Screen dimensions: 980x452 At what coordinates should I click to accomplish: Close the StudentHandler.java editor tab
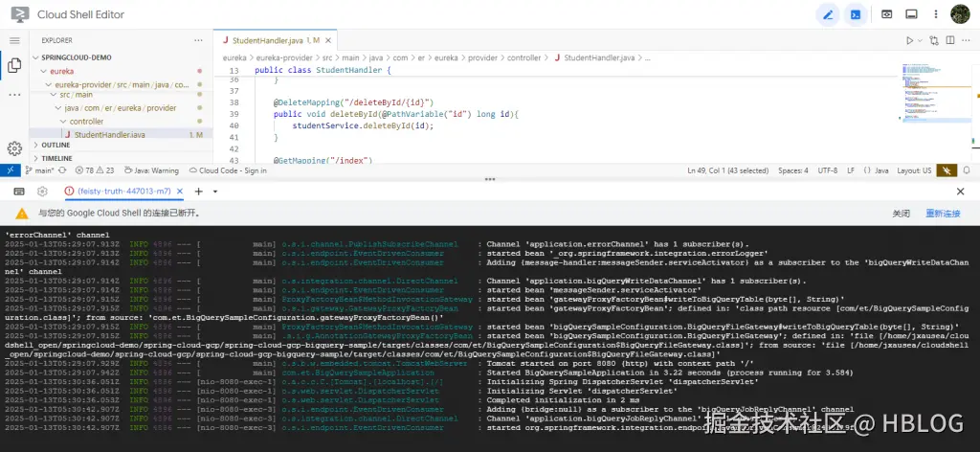click(x=327, y=40)
